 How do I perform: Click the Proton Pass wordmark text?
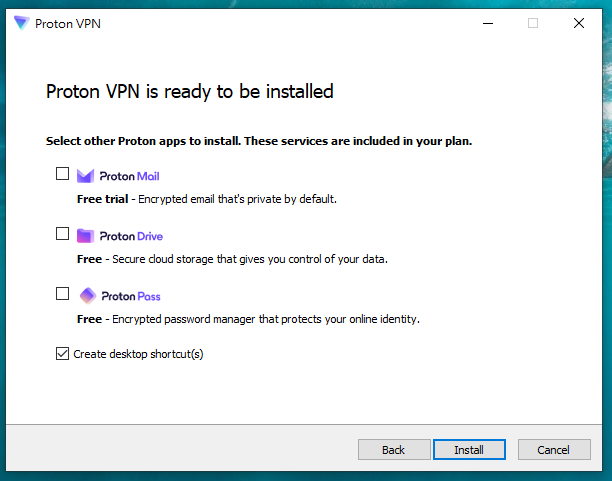[130, 296]
